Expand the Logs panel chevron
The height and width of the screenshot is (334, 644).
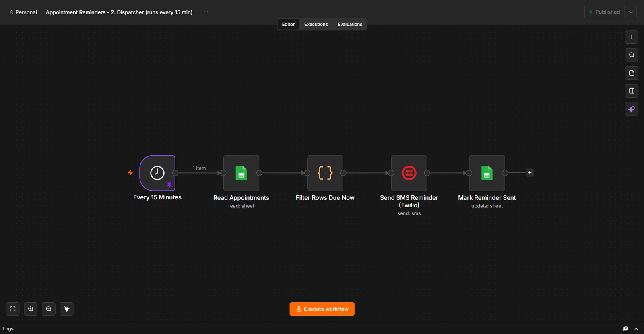coord(636,329)
